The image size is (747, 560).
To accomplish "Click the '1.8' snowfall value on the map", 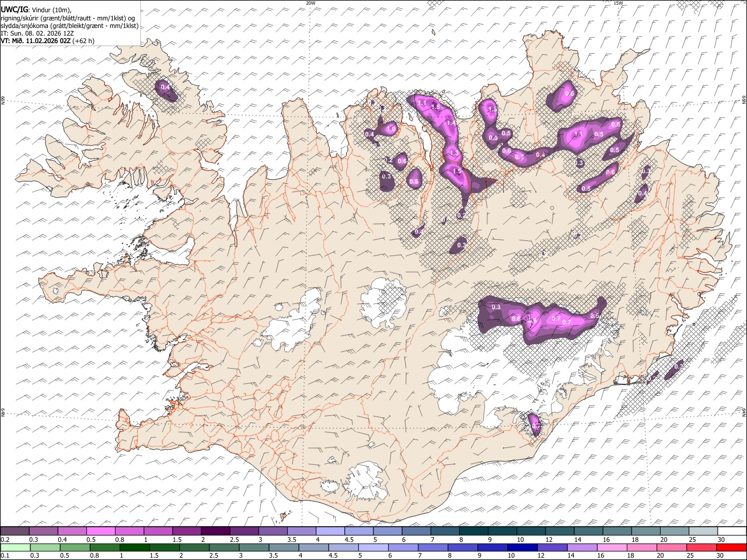I will (x=435, y=107).
